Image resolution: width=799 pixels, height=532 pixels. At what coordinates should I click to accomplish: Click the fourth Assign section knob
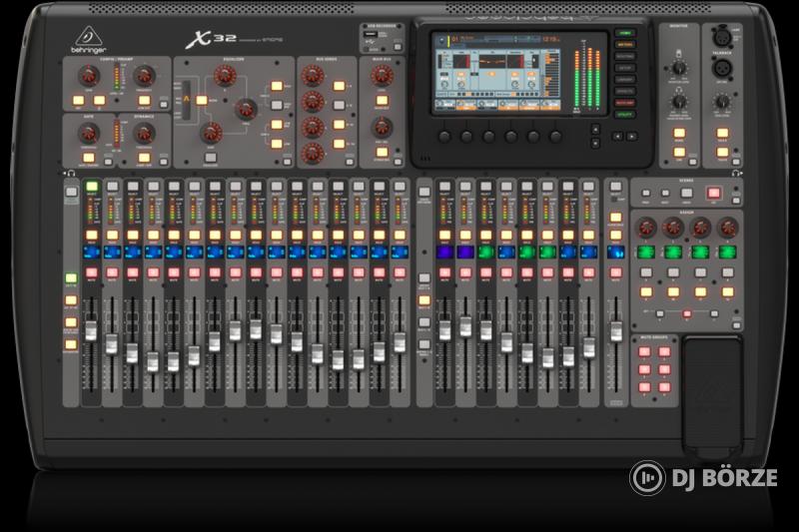pos(727,228)
